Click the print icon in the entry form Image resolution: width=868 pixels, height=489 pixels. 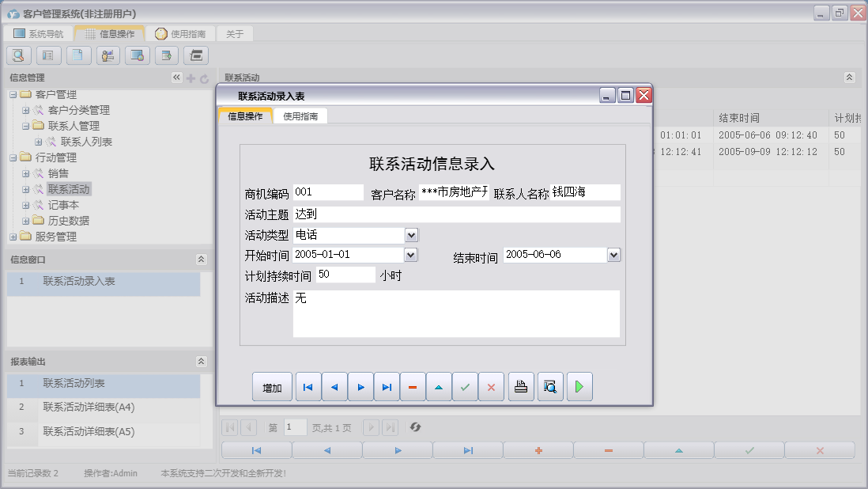[520, 387]
